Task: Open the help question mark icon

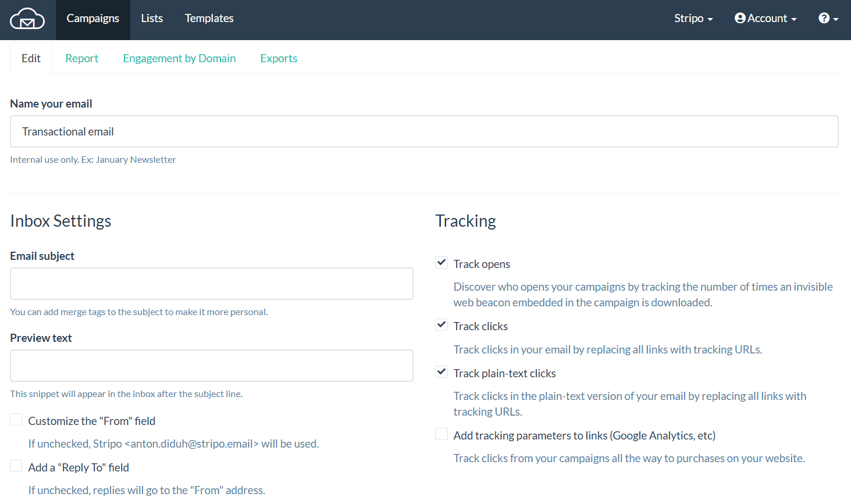Action: pyautogui.click(x=824, y=18)
